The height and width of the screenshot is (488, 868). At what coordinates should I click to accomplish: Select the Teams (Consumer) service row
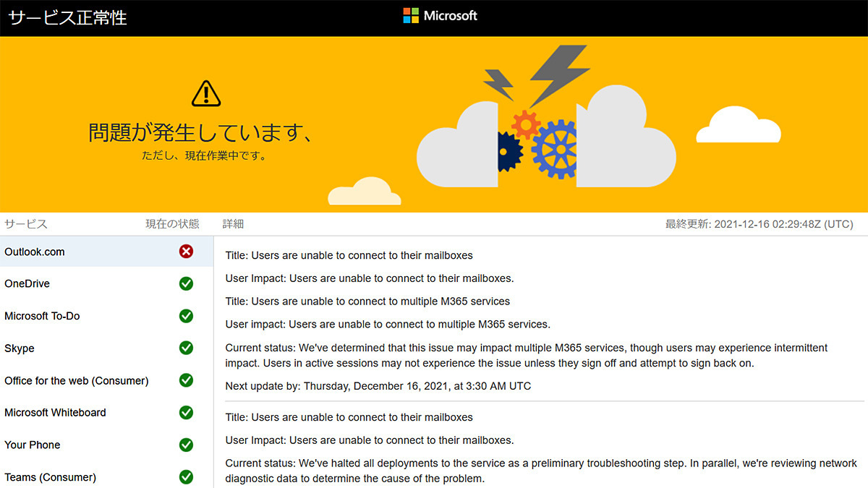[106, 476]
